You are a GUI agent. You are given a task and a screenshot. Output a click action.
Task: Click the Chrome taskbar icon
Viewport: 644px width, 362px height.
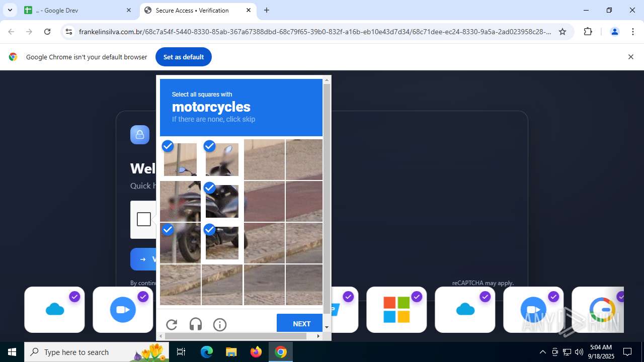coord(281,352)
